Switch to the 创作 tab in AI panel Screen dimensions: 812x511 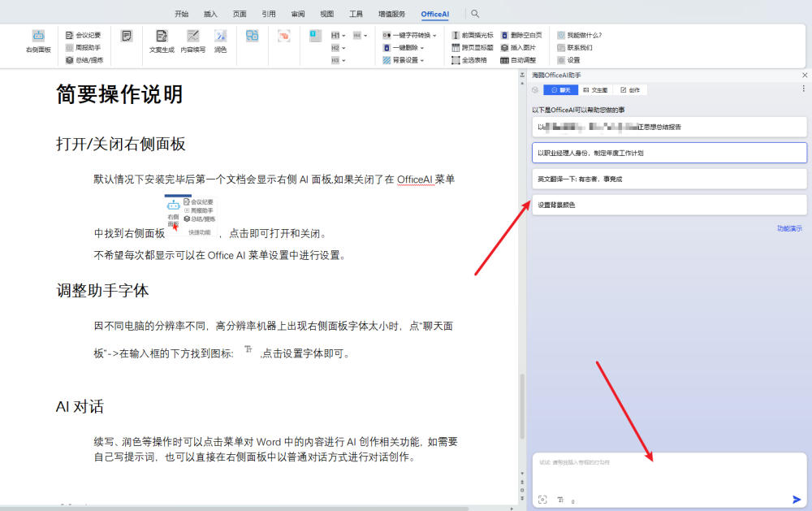630,90
